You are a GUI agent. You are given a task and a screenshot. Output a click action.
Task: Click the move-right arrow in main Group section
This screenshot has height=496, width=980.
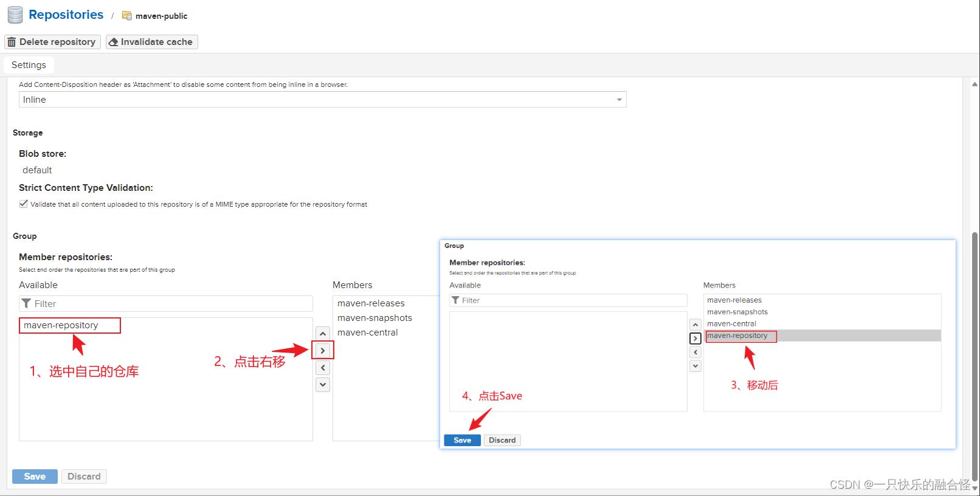pos(323,351)
